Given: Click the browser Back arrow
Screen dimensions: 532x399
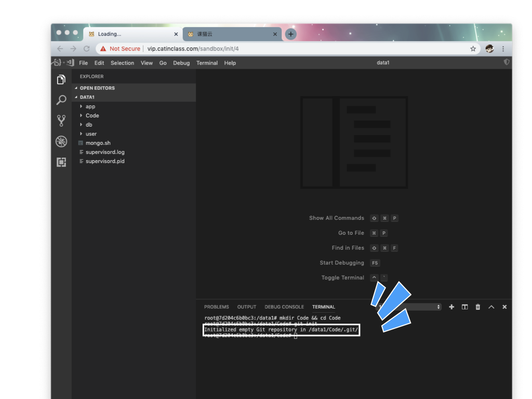Looking at the screenshot, I should [60, 48].
